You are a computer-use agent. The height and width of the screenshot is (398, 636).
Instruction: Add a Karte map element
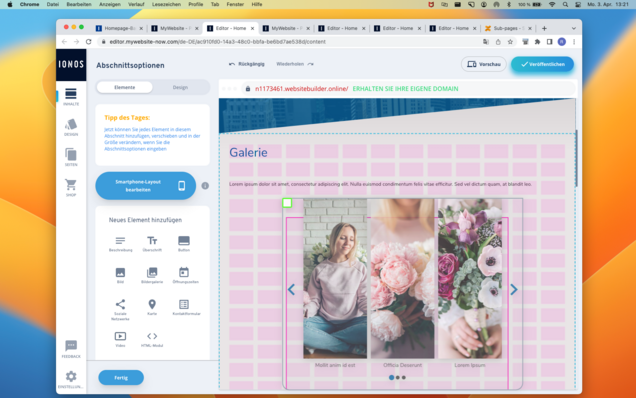(152, 307)
